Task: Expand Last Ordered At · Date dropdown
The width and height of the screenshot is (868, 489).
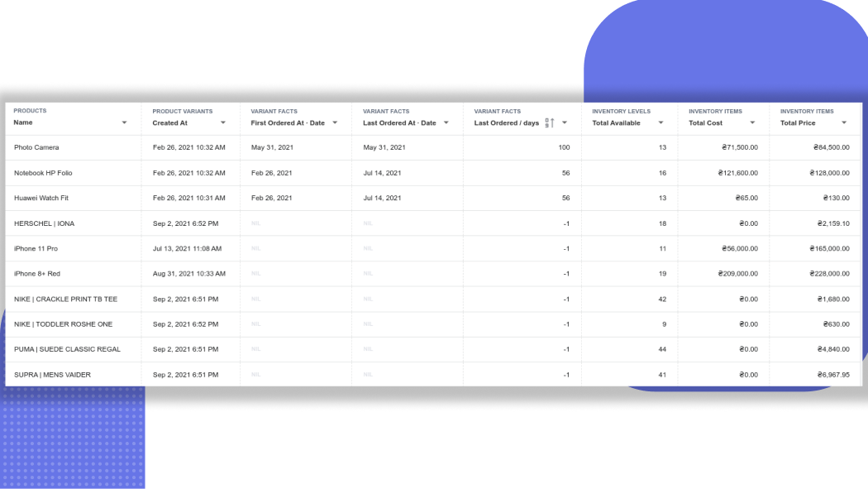Action: click(x=446, y=123)
